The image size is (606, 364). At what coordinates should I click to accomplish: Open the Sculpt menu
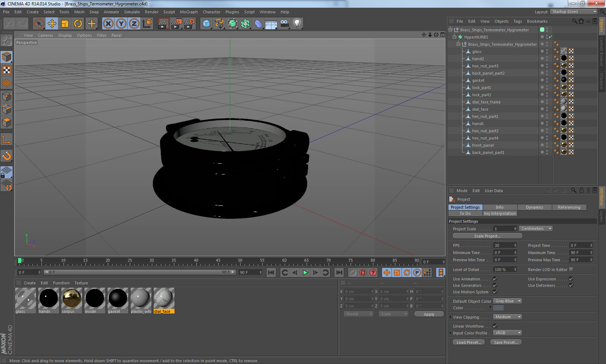[x=169, y=12]
